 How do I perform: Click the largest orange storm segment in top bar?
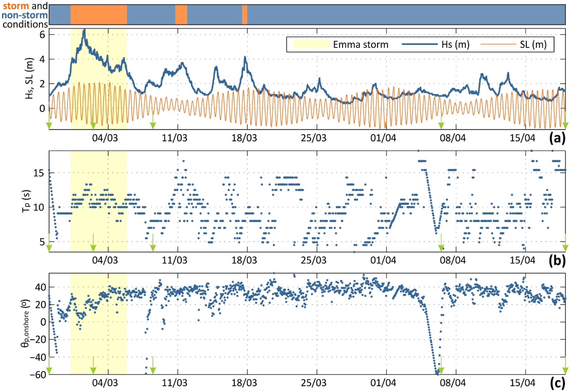[x=99, y=14]
